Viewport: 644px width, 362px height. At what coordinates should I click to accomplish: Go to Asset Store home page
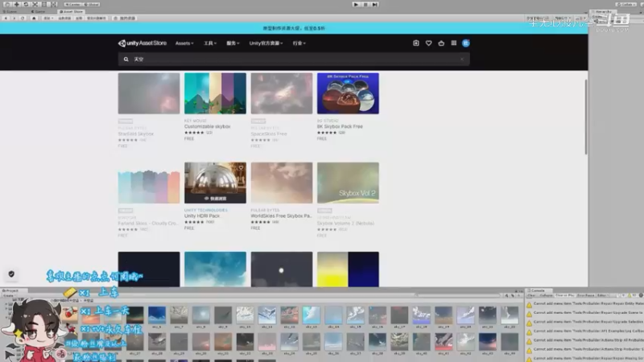(x=34, y=18)
